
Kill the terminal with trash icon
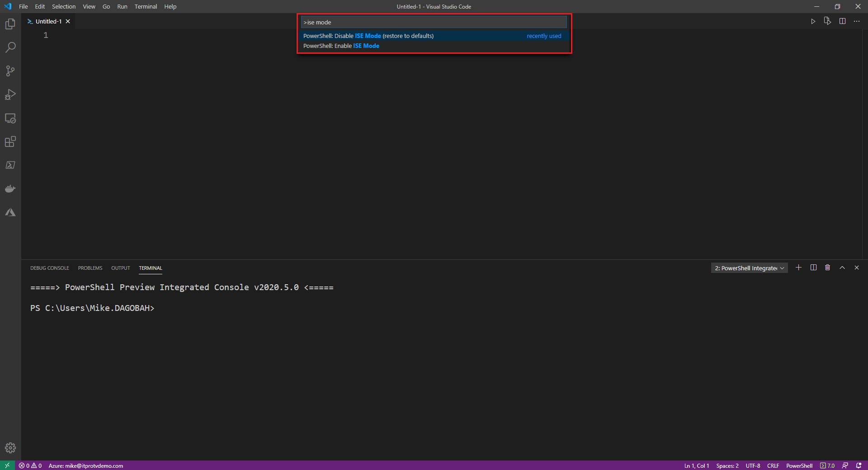pos(828,268)
